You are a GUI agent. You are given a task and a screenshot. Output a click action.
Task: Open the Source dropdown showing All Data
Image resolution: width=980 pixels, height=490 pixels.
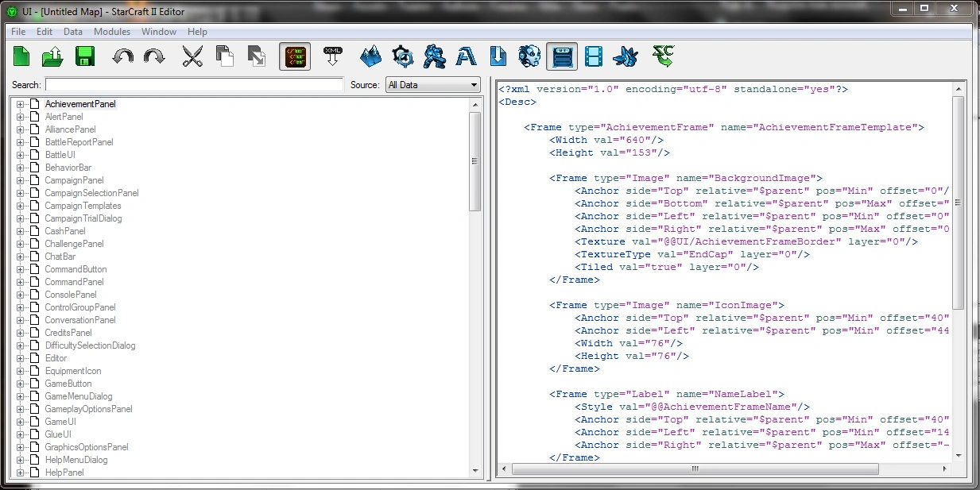pyautogui.click(x=433, y=85)
